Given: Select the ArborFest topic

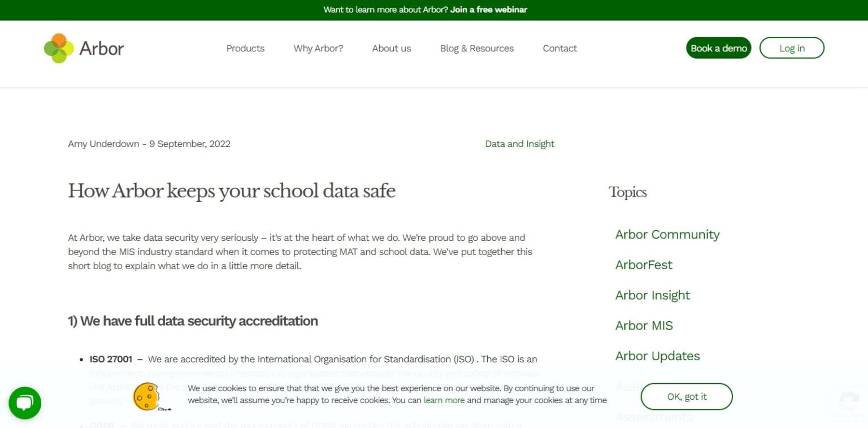Looking at the screenshot, I should pyautogui.click(x=644, y=265).
